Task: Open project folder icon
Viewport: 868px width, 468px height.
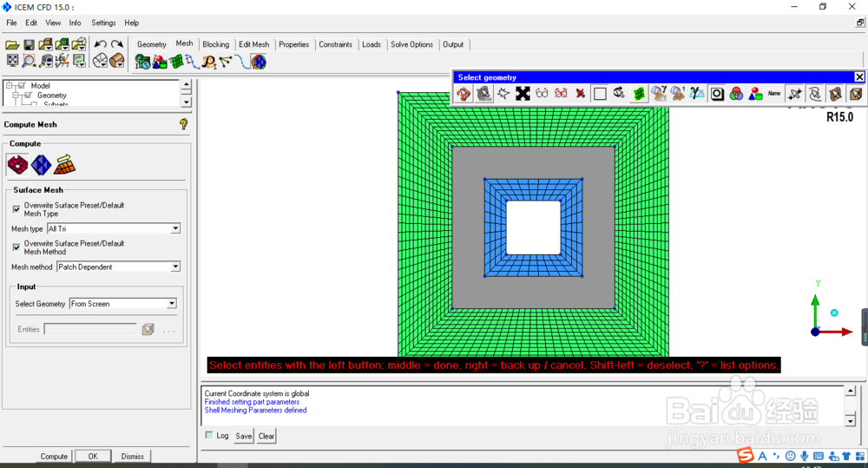Action: pyautogui.click(x=12, y=45)
